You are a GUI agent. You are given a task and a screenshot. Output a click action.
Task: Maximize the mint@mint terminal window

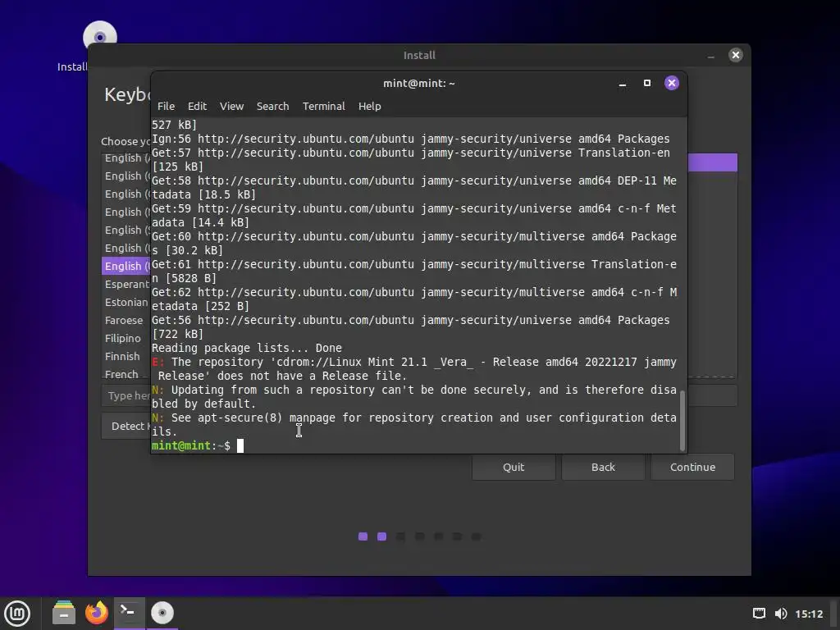pos(647,83)
